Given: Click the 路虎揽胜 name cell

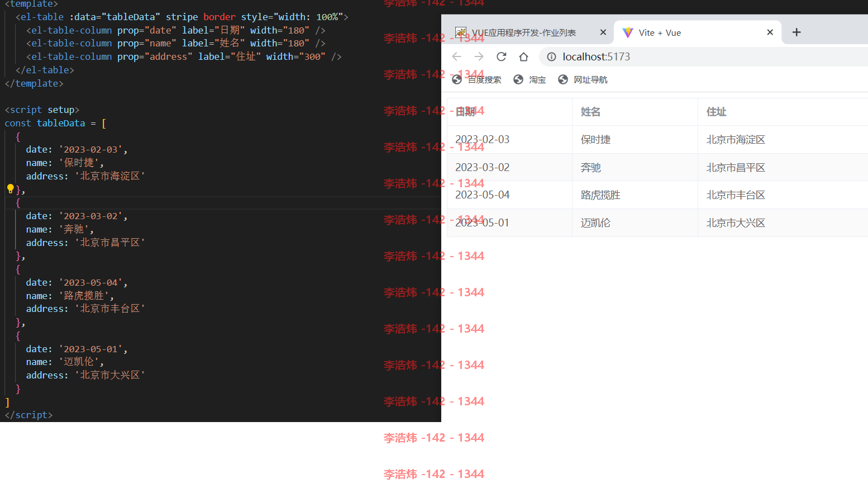Looking at the screenshot, I should pos(635,195).
